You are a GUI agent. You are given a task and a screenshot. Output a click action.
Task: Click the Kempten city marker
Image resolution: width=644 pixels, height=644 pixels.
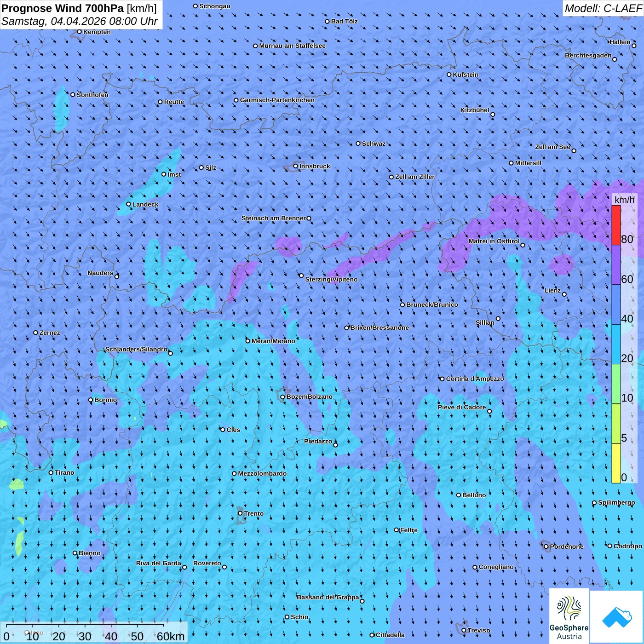click(x=80, y=32)
